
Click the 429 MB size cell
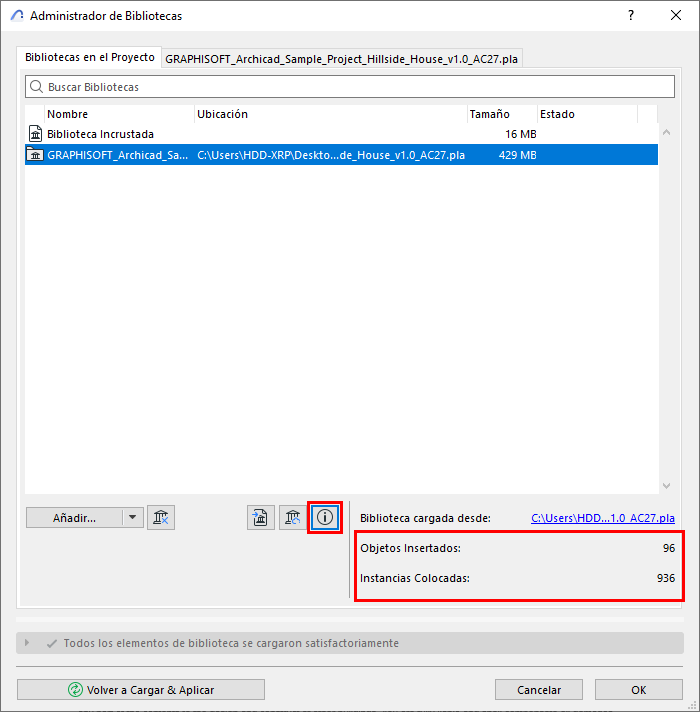[x=518, y=155]
